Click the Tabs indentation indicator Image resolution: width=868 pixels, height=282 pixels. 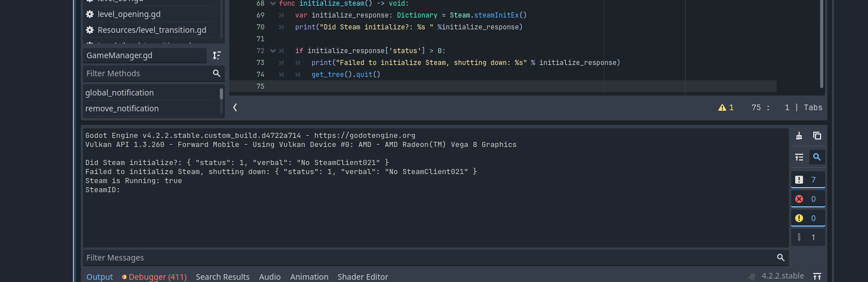click(x=813, y=107)
